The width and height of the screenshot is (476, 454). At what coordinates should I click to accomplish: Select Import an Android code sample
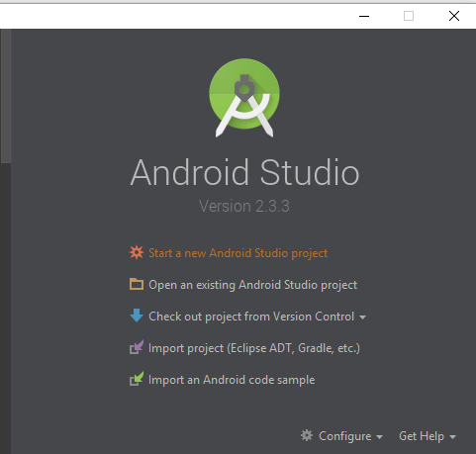pyautogui.click(x=232, y=380)
